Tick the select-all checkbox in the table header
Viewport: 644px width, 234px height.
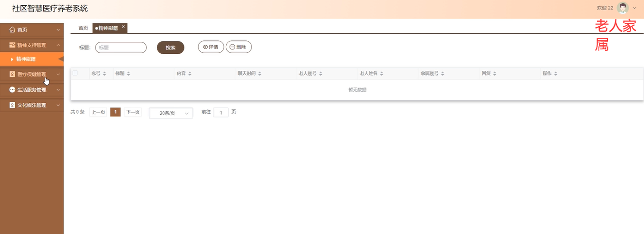75,73
